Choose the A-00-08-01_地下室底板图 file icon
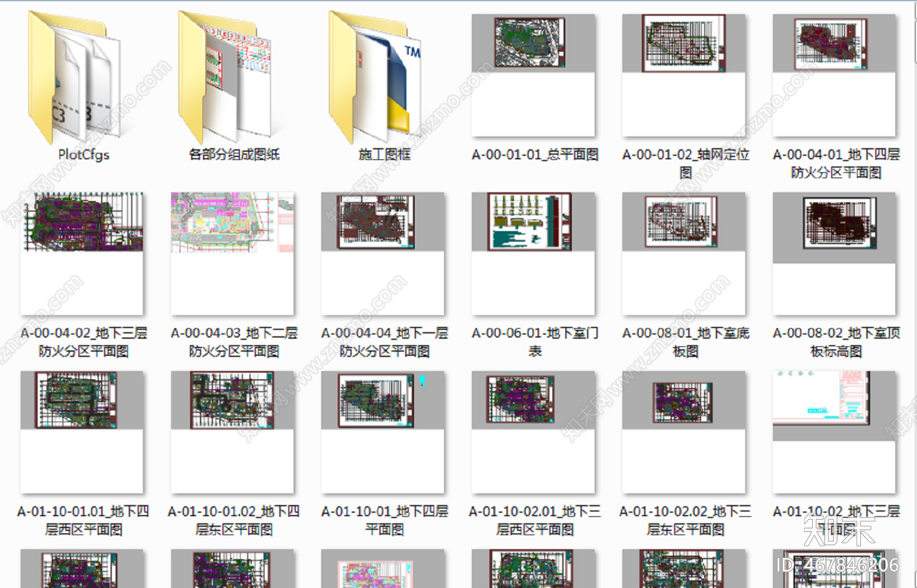Image resolution: width=917 pixels, height=588 pixels. 684,254
